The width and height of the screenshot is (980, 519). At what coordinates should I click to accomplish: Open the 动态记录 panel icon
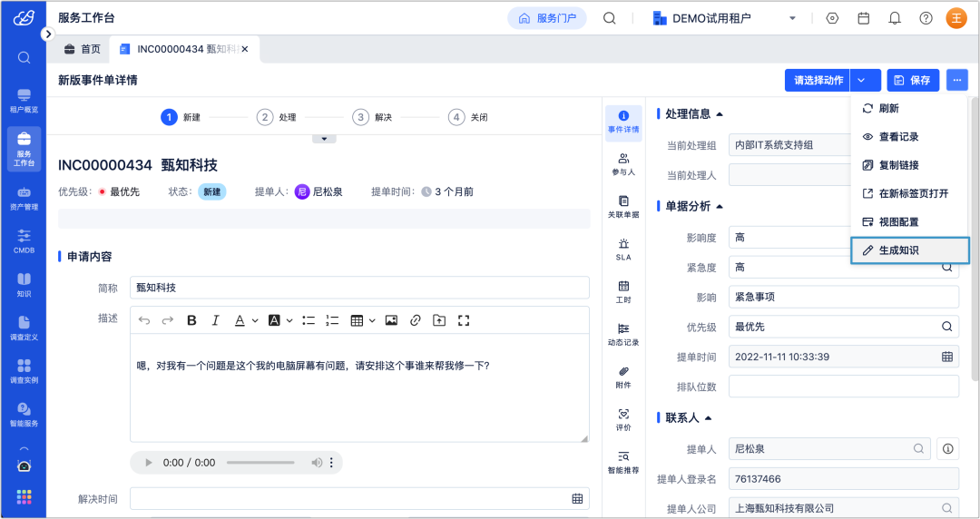point(623,334)
